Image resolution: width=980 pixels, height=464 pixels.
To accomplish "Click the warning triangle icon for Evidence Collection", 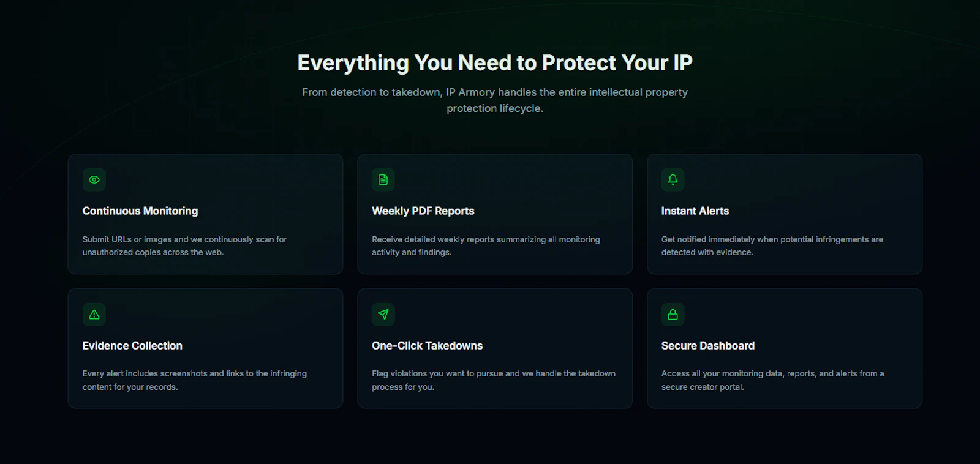I will click(94, 315).
